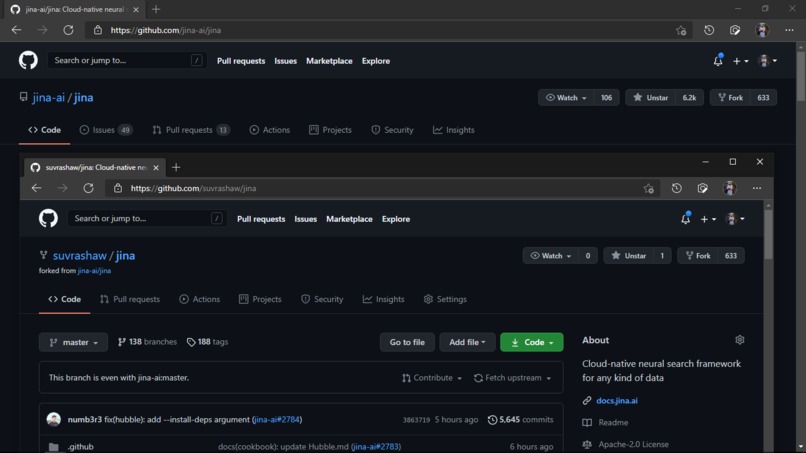The height and width of the screenshot is (453, 806).
Task: Open the 138 branches link
Action: 147,341
